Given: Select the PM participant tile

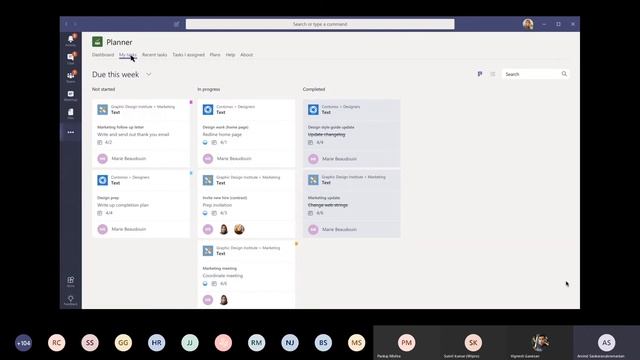Looking at the screenshot, I should pos(407,343).
